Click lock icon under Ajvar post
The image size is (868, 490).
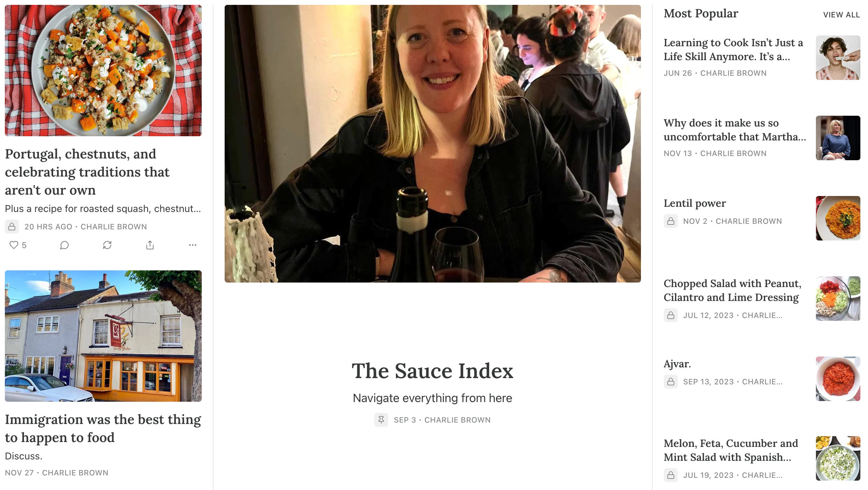671,382
